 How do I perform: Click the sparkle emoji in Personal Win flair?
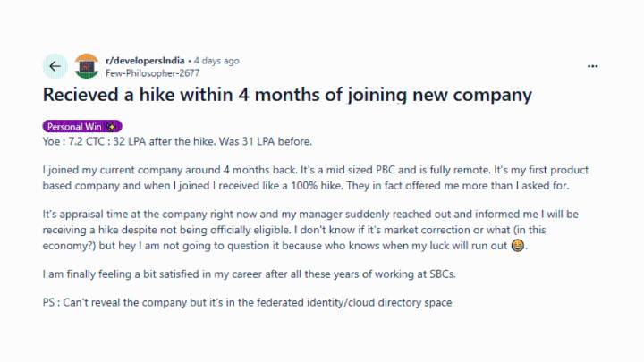[x=112, y=127]
